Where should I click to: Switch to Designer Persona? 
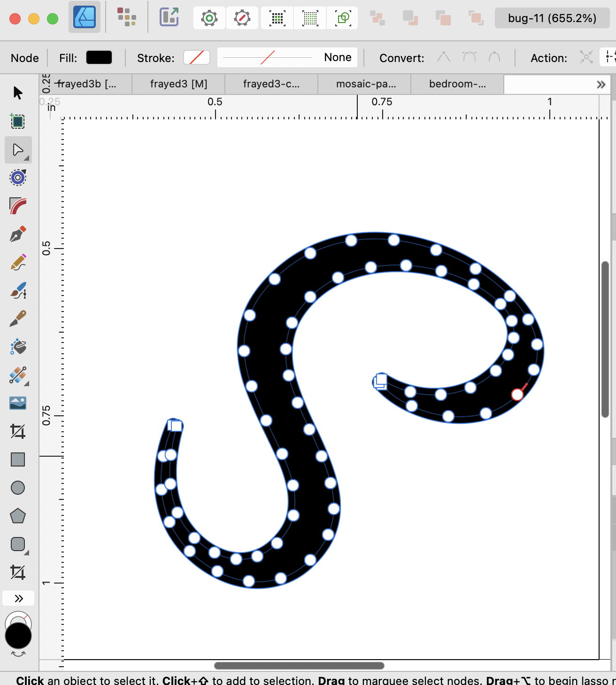pos(85,17)
